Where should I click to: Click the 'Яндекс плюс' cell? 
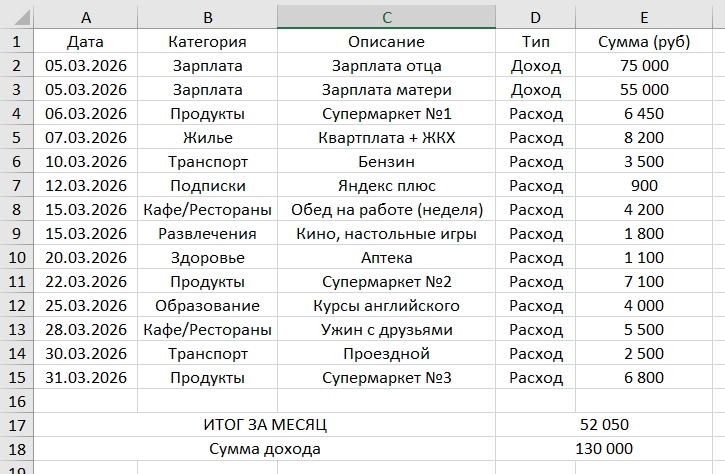pos(386,186)
